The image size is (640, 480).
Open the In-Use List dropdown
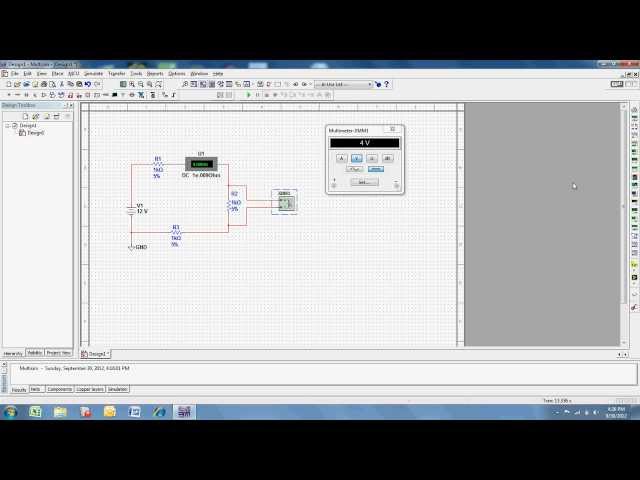pyautogui.click(x=343, y=84)
